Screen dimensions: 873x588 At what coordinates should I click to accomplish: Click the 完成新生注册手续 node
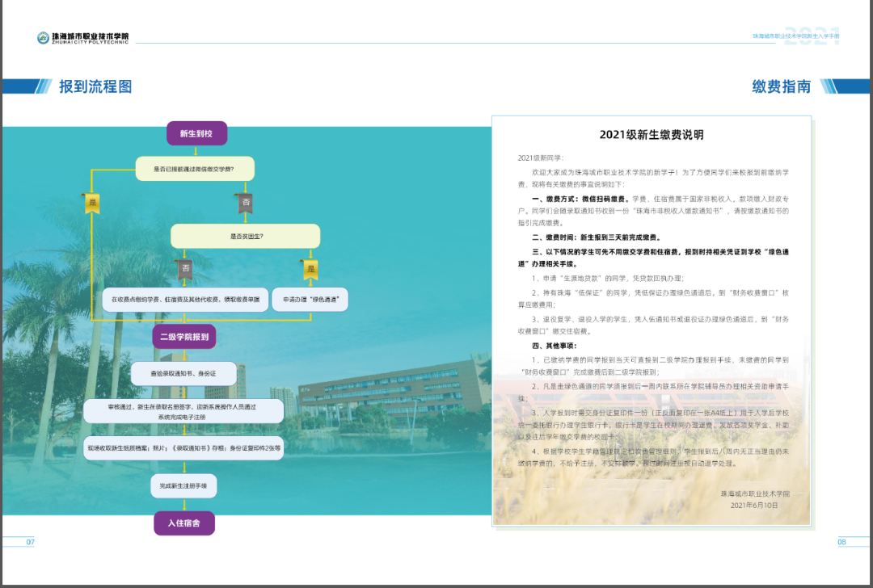184,486
